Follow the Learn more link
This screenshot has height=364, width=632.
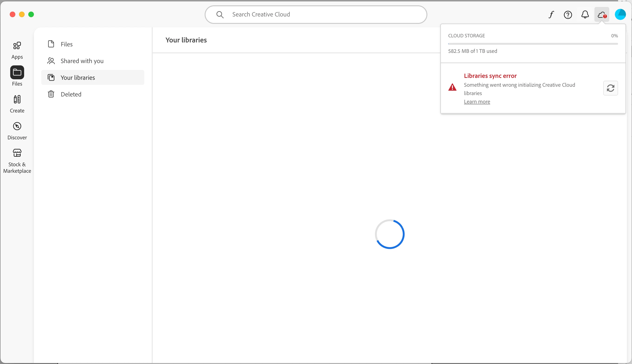point(477,102)
